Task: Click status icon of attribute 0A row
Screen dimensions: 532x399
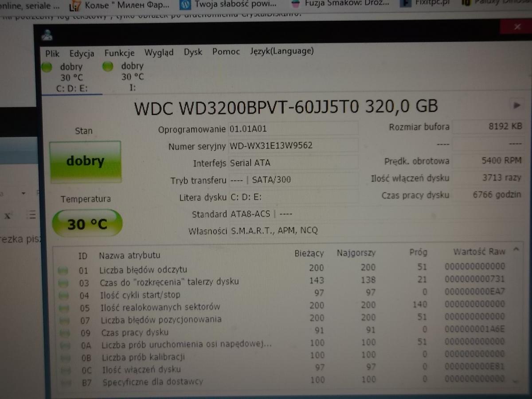Action: [65, 345]
